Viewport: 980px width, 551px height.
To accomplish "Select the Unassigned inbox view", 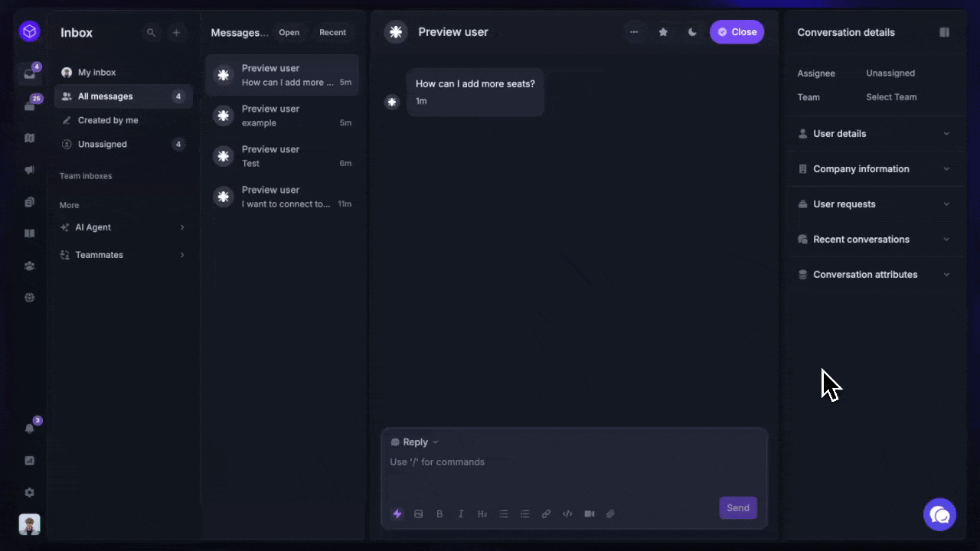I will 103,145.
